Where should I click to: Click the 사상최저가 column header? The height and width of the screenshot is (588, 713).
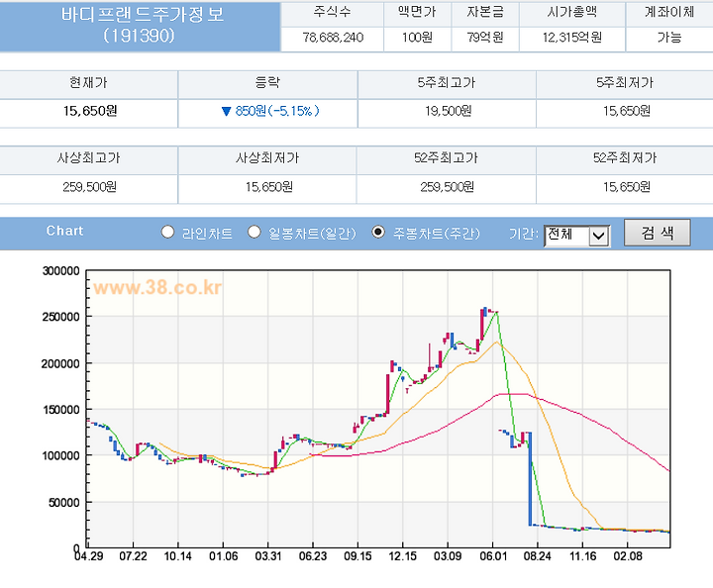(x=267, y=158)
